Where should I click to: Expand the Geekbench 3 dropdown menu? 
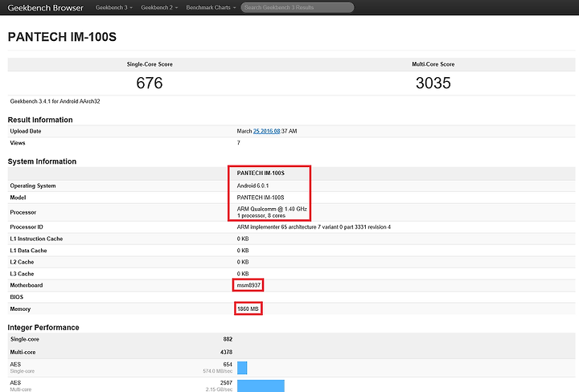click(x=113, y=7)
